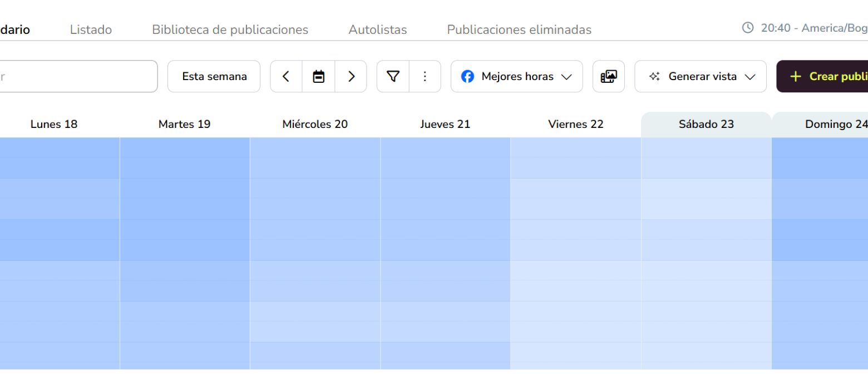Open the calendar date picker icon
The width and height of the screenshot is (868, 387).
click(x=319, y=76)
